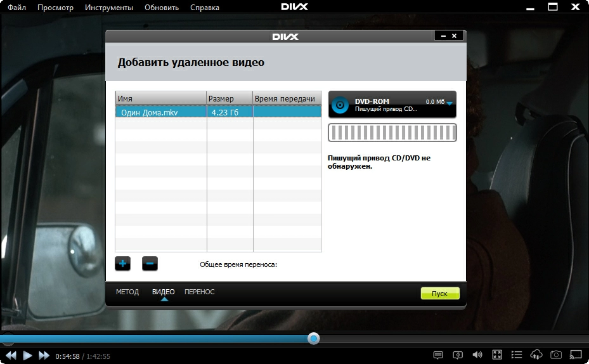Sort list by Имя column header
The height and width of the screenshot is (364, 589).
[x=161, y=98]
